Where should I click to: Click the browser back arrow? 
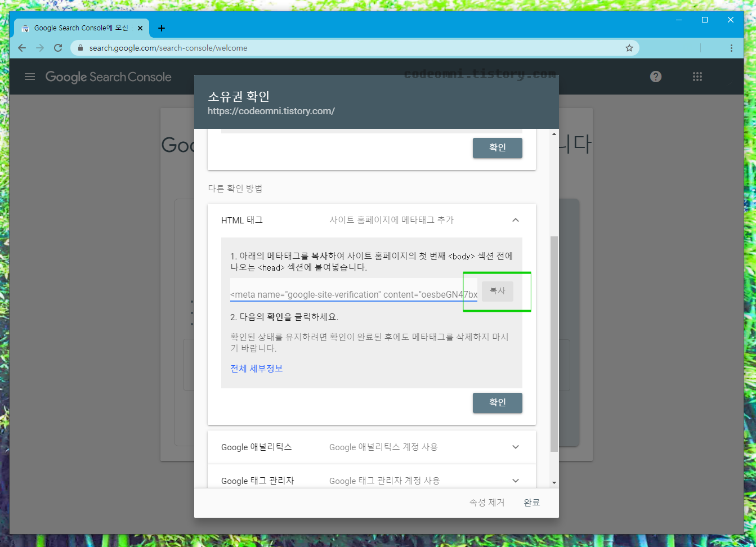tap(22, 48)
